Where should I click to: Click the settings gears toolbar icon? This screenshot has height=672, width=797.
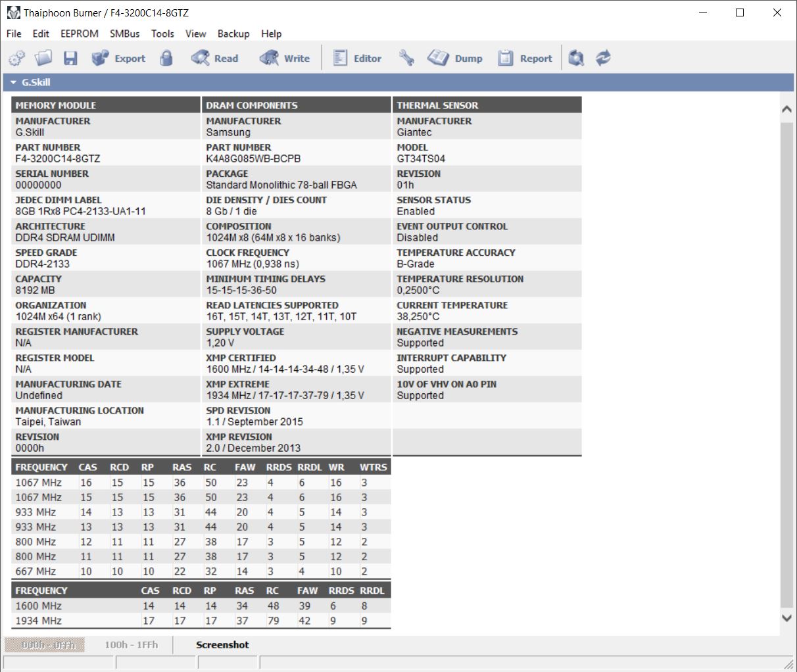[17, 59]
